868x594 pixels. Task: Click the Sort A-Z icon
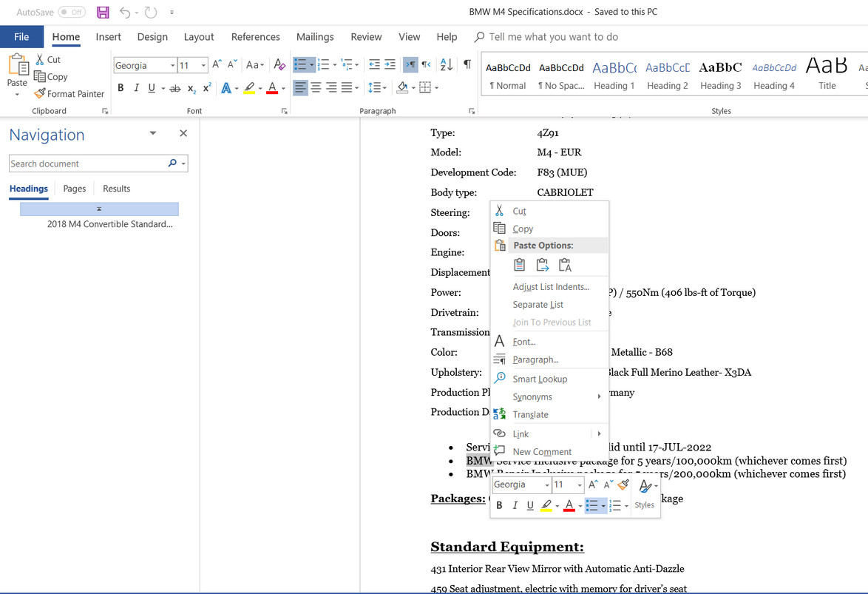(x=446, y=65)
